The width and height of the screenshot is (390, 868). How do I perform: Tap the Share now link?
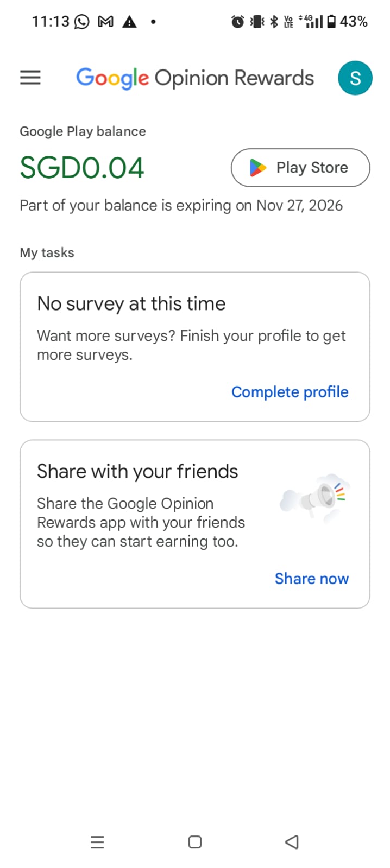pos(311,579)
